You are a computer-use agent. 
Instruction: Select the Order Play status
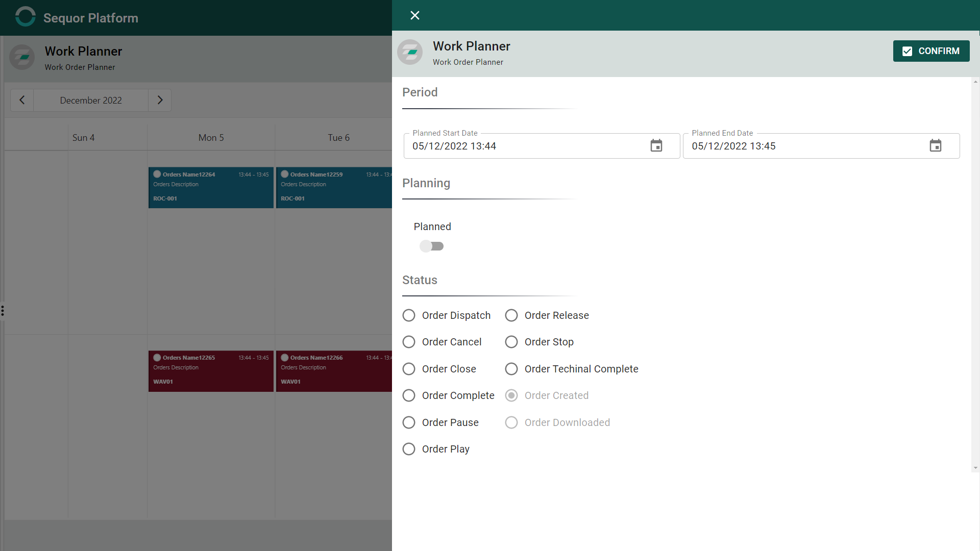click(409, 449)
